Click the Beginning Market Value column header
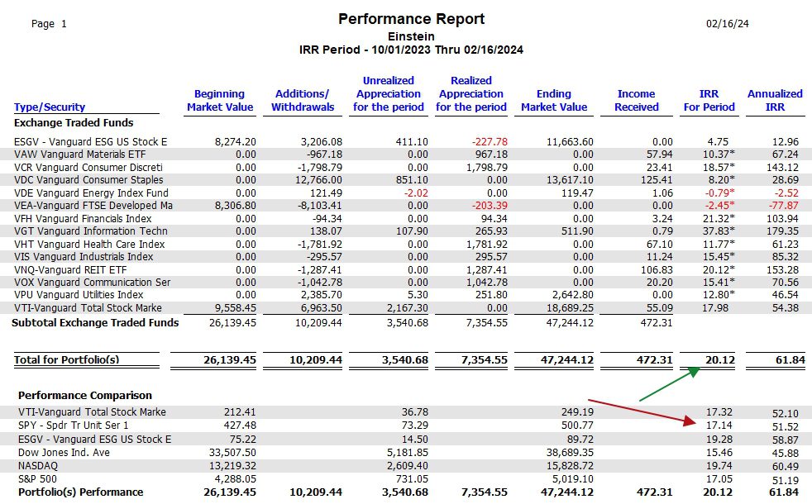The image size is (812, 504). click(x=220, y=100)
